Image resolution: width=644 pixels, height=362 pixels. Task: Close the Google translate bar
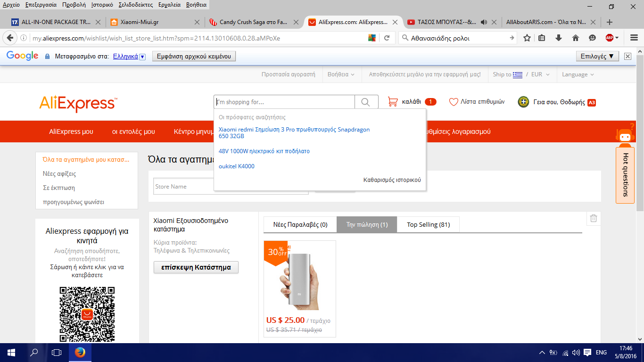coord(627,56)
